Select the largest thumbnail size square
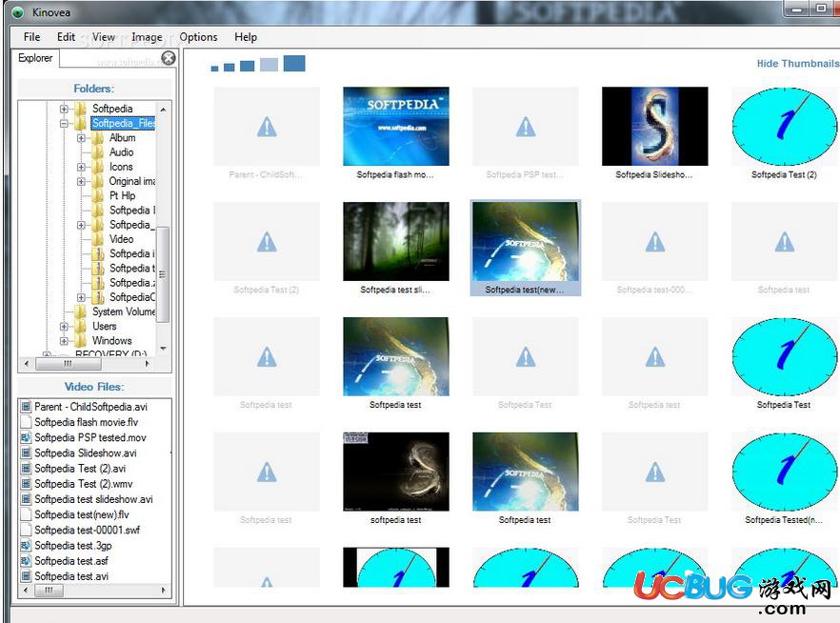 pos(294,63)
